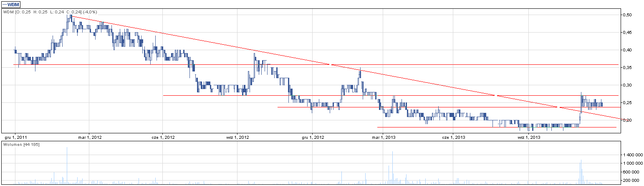The width and height of the screenshot is (644, 186).
Task: Click date label cze 1, 2013
Action: [453, 137]
